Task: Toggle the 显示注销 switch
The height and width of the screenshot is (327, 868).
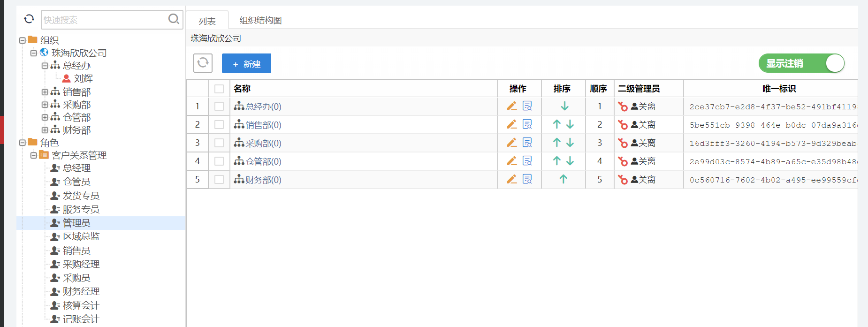Action: 801,63
